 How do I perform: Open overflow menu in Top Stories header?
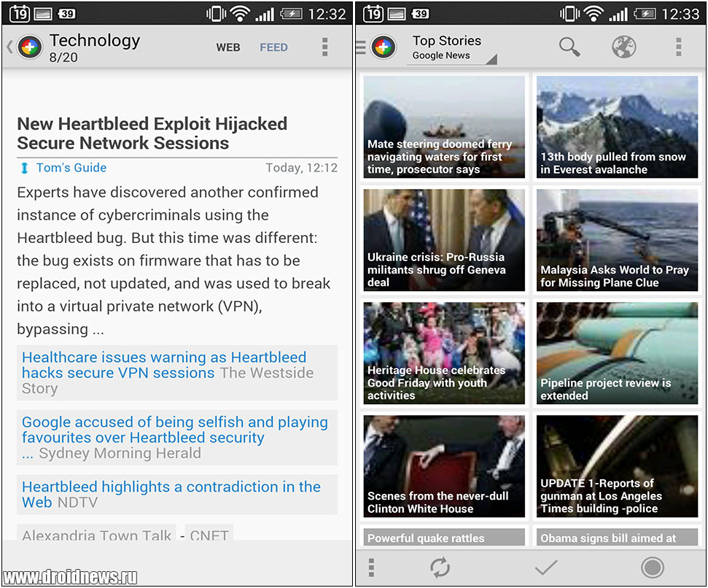(x=678, y=47)
